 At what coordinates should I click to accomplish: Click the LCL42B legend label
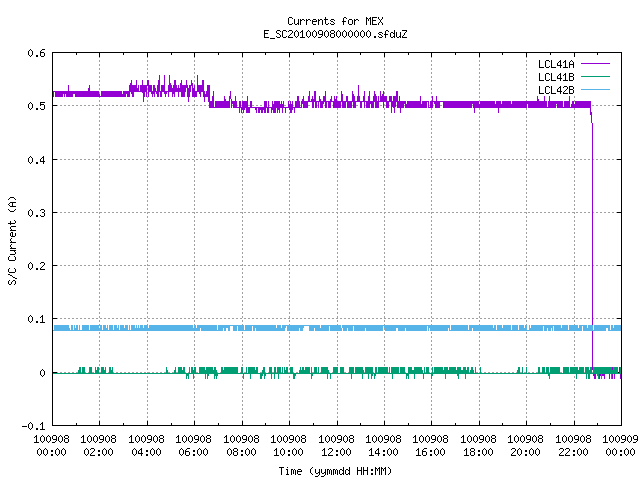tap(556, 90)
